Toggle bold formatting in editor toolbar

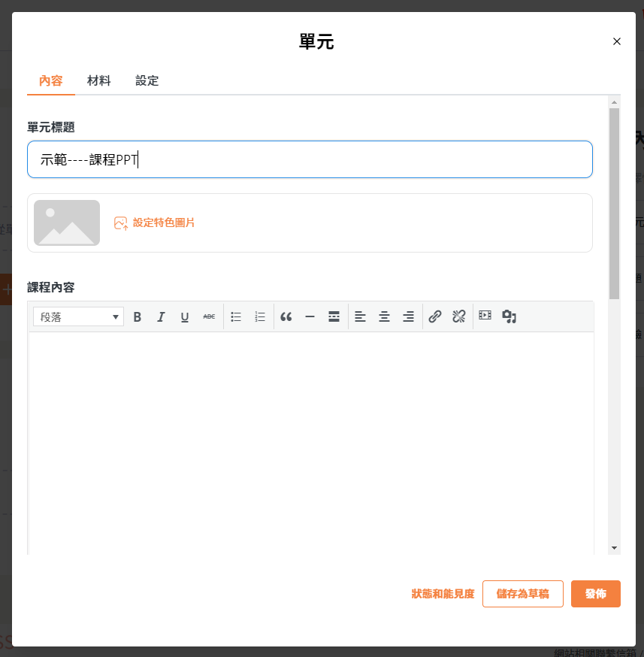click(x=138, y=317)
